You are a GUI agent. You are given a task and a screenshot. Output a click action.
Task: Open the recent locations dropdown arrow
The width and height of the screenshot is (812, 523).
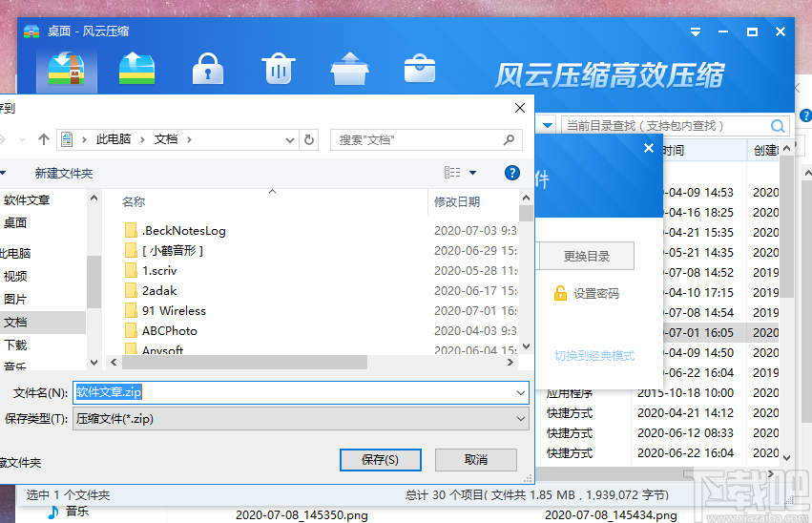[22, 139]
